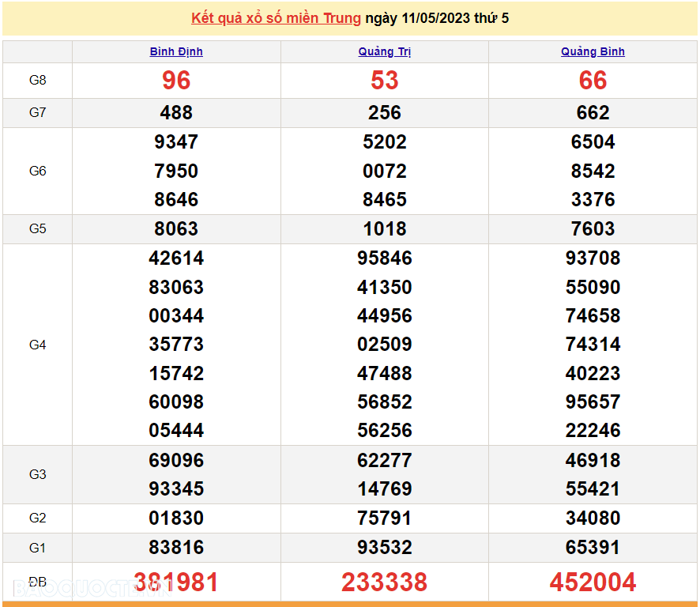Click the special prize number 452004

click(x=593, y=582)
